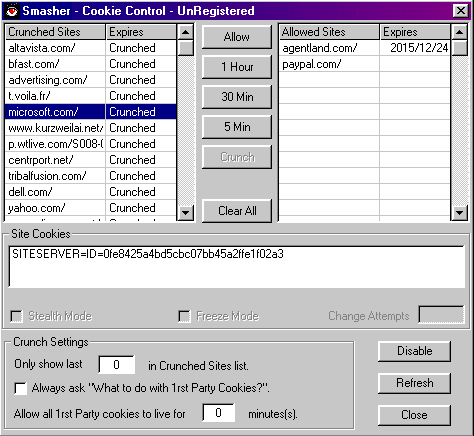This screenshot has width=474, height=436.
Task: Allow the selected site permanently
Action: [237, 37]
